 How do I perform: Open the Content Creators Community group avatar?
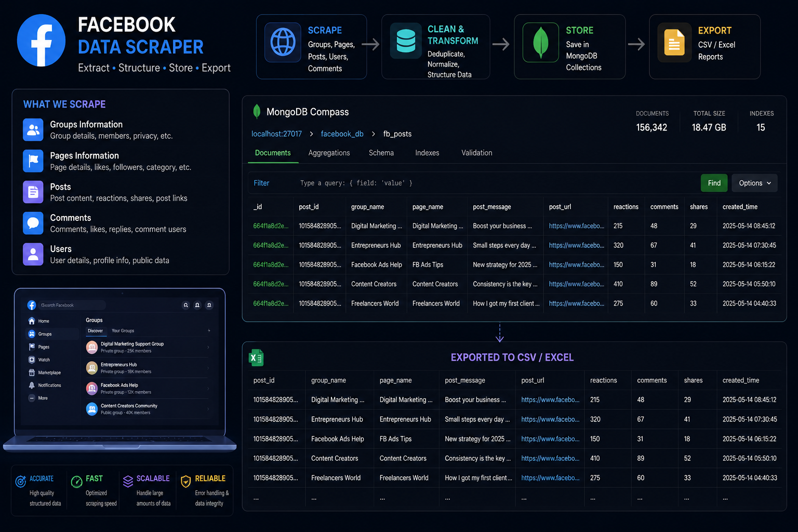(92, 409)
